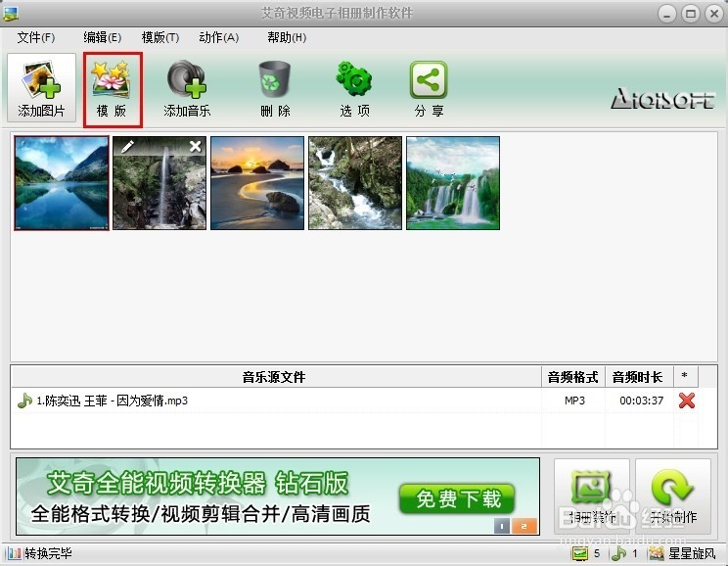Screen dimensions: 728x566
Task: Click the picture count icon in status bar
Action: 580,553
